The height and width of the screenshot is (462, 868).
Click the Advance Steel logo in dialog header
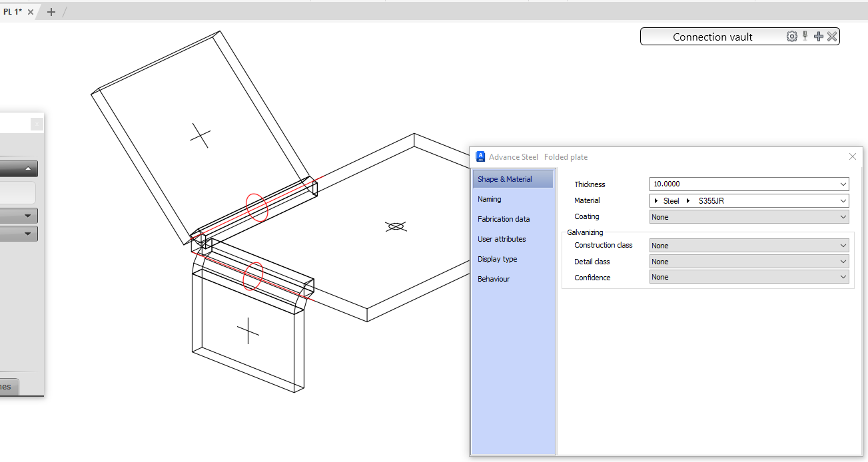tap(480, 156)
